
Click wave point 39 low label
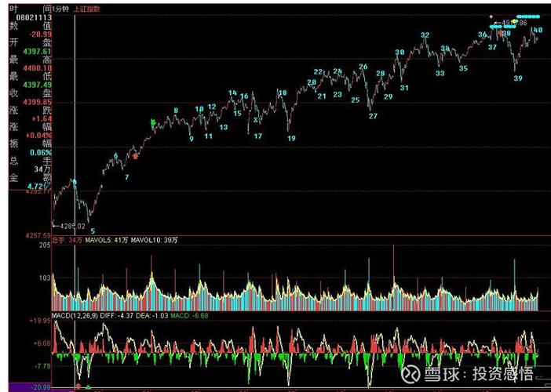pos(518,78)
